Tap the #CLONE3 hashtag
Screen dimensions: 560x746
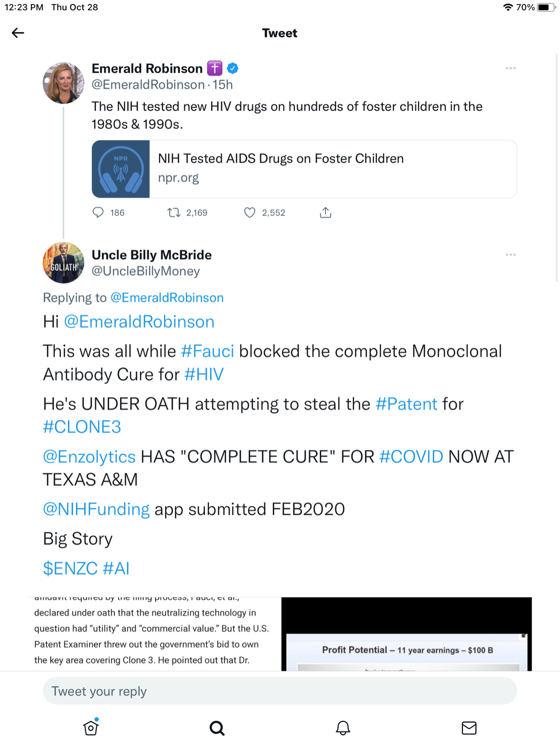pos(82,427)
